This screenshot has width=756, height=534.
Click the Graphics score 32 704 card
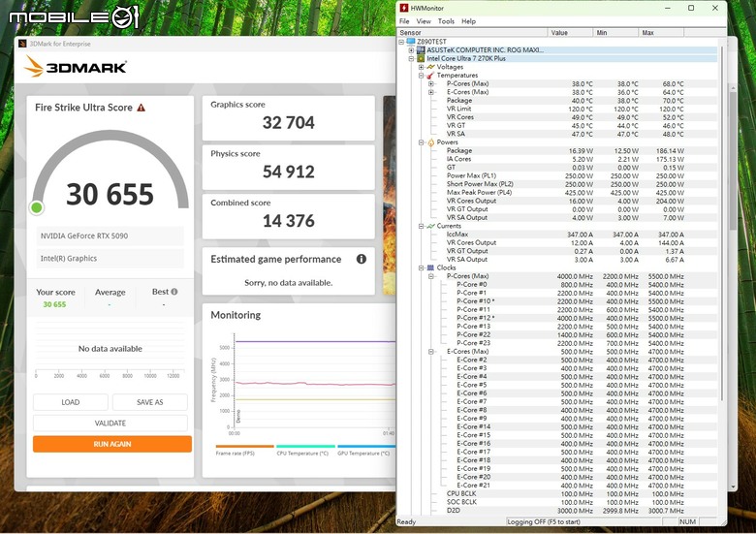(288, 118)
